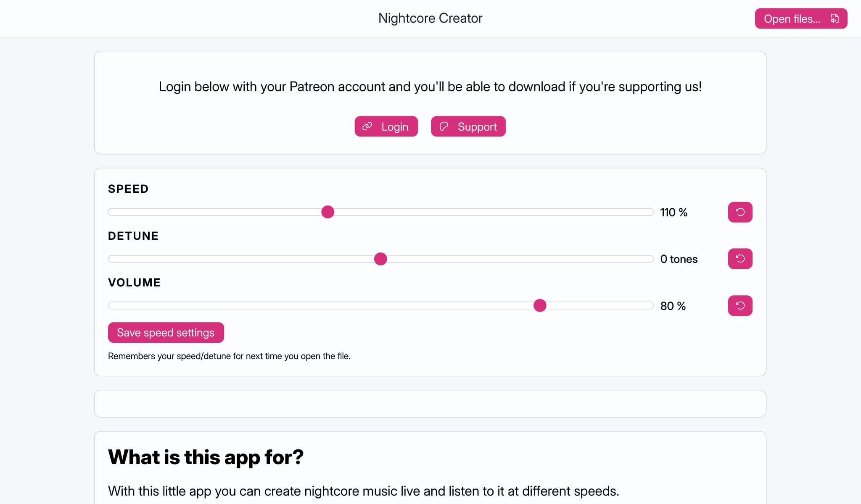
Task: Click the Patreon login message text
Action: (x=430, y=87)
